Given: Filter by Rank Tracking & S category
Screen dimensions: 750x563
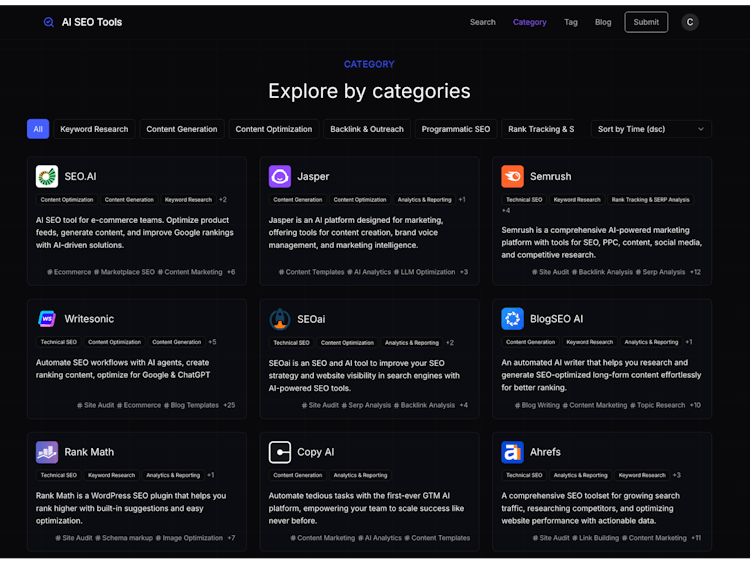Looking at the screenshot, I should (538, 129).
